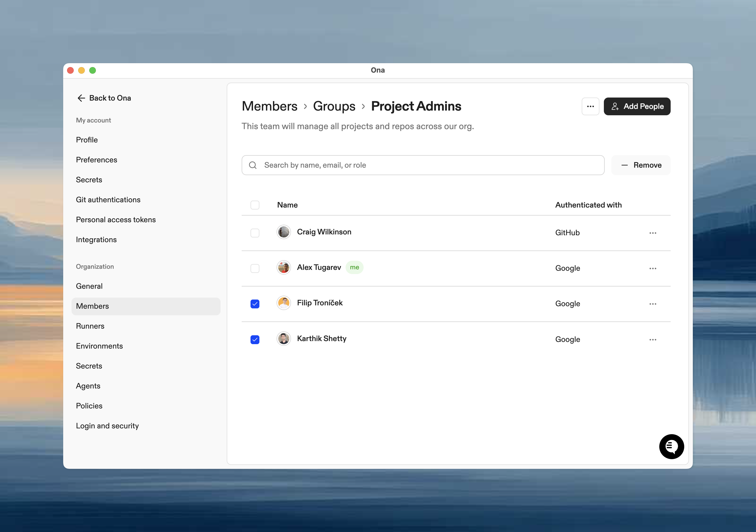Select Members in the Organization sidebar
This screenshot has width=756, height=532.
[92, 306]
